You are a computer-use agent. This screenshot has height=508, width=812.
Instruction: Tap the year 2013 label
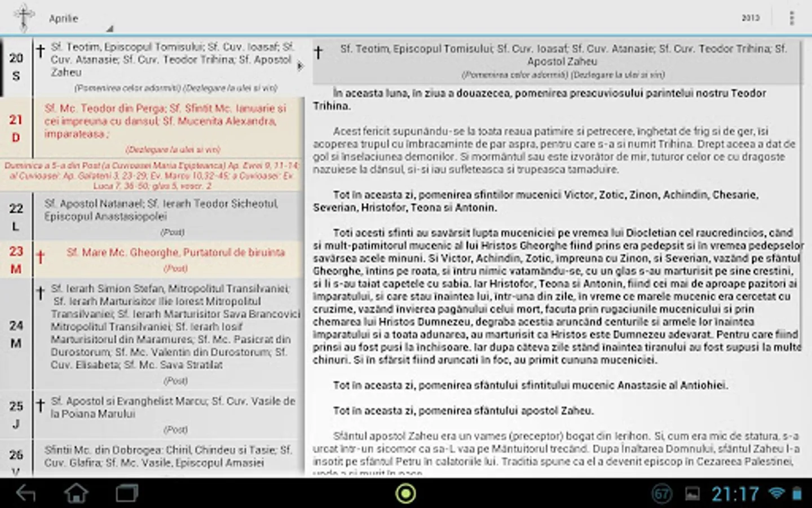[751, 18]
